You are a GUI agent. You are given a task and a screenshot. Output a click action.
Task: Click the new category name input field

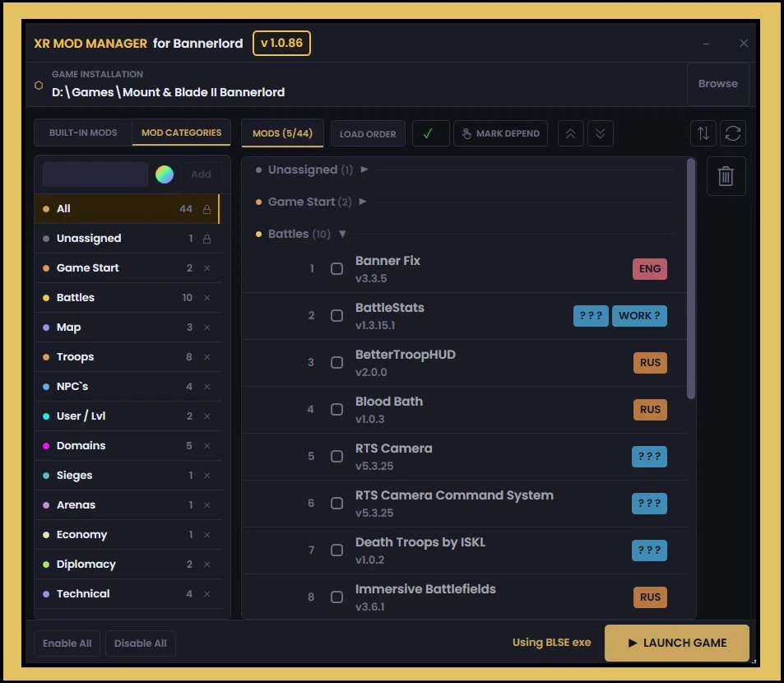pos(95,174)
